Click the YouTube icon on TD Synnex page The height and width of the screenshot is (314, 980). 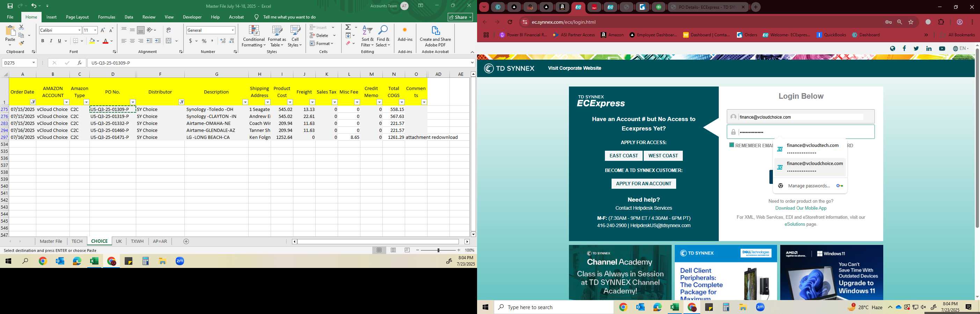(942, 48)
